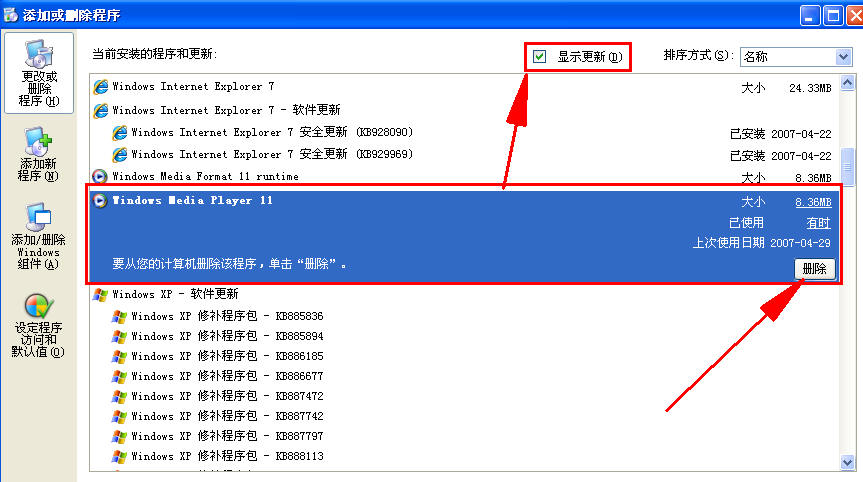Click the flag icon beside KB887472
The image size is (863, 482).
119,396
